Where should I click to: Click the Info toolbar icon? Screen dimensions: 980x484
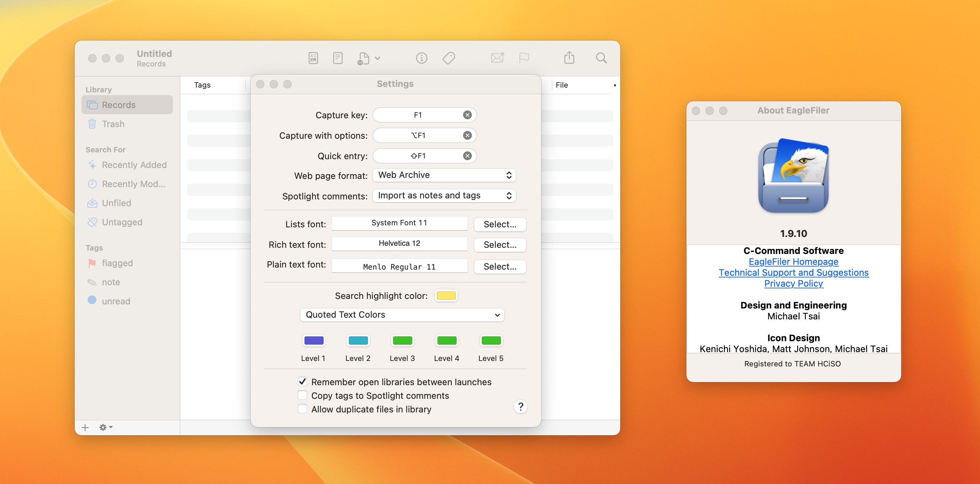click(421, 58)
